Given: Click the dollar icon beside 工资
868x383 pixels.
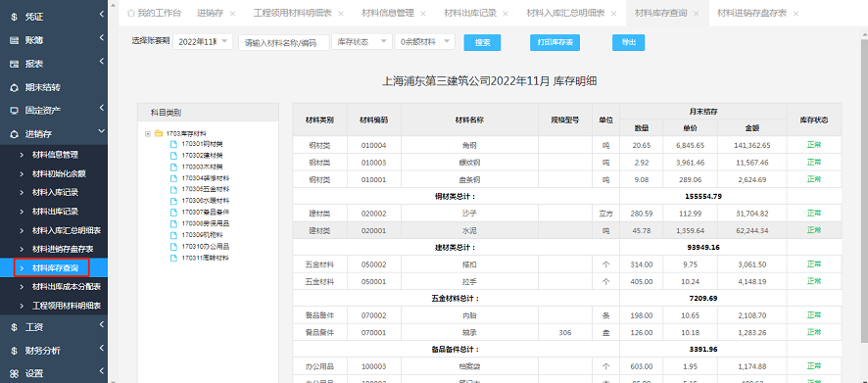Looking at the screenshot, I should 15,327.
